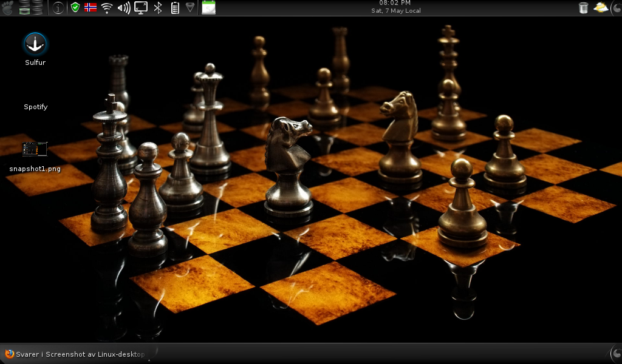Change keyboard layout via Norwegian flag
Viewport: 622px width, 364px height.
tap(91, 7)
